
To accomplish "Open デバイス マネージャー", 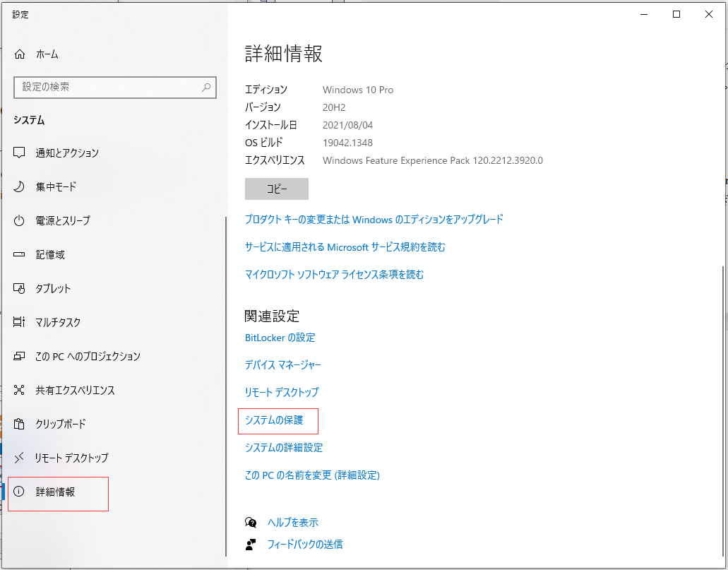I will coord(282,365).
